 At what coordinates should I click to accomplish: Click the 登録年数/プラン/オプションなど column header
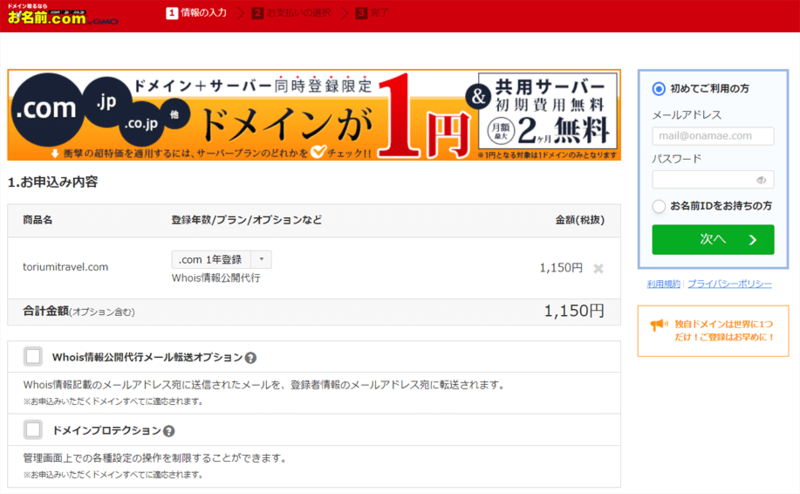tap(246, 220)
